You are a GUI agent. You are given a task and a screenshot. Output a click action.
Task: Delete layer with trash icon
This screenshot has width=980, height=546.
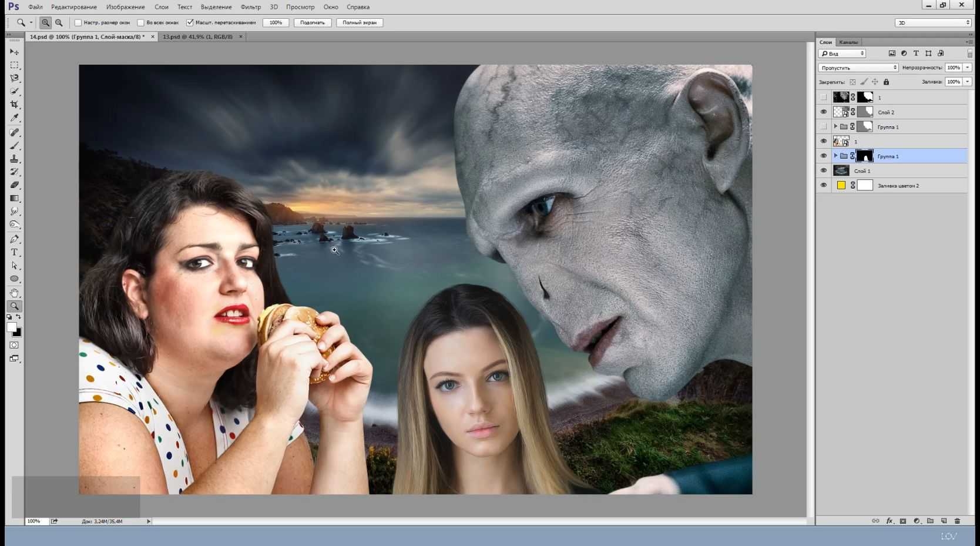[957, 521]
